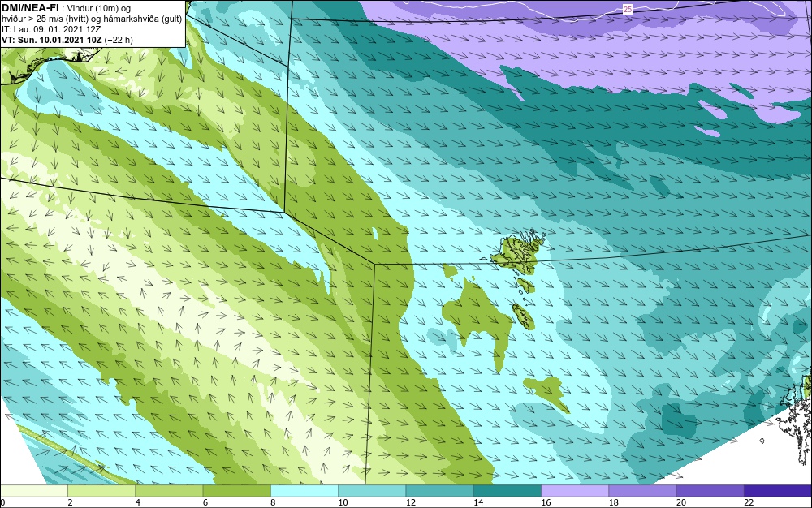Click the '25' gust contour label
Image resolution: width=812 pixels, height=508 pixels.
(628, 9)
